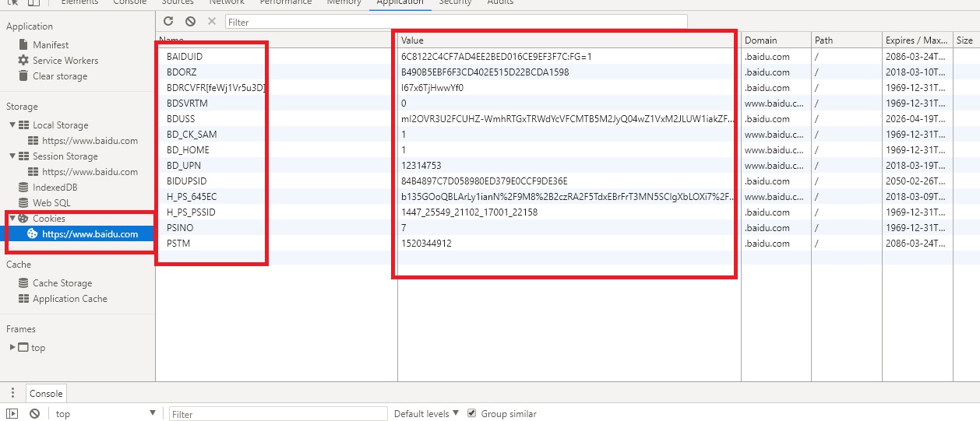Viewport: 980px width, 421px height.
Task: Select the BDORZ cookie row
Action: [x=567, y=72]
